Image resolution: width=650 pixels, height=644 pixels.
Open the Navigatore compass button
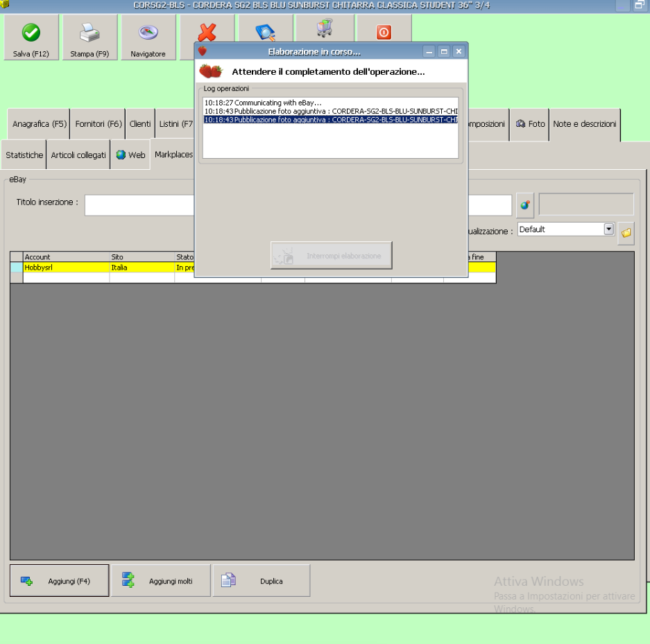148,37
